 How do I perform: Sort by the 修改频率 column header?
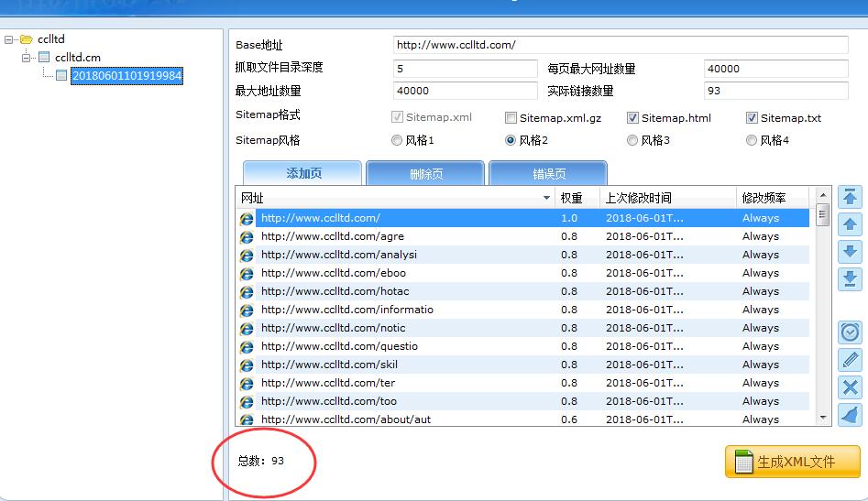772,198
